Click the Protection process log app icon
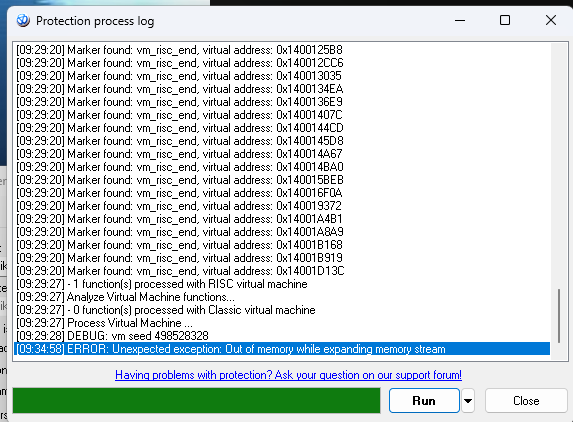This screenshot has width=573, height=422. coord(23,20)
